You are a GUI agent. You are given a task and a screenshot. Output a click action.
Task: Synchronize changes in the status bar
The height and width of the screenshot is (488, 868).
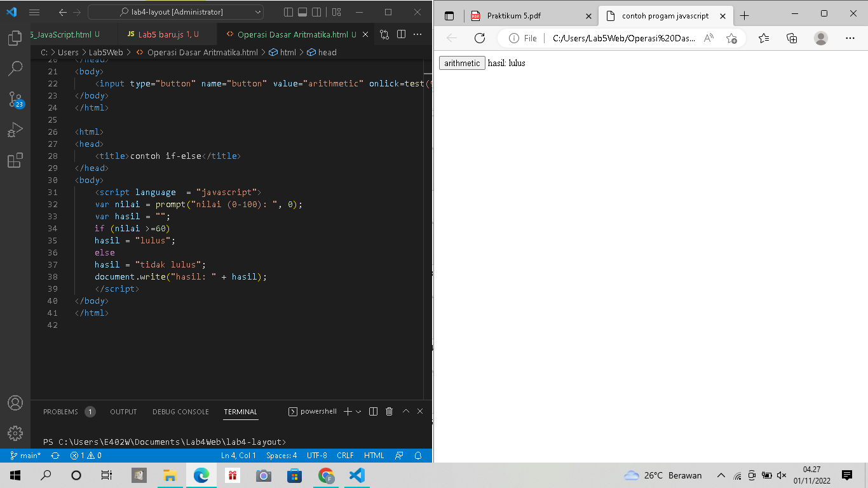pyautogui.click(x=55, y=456)
